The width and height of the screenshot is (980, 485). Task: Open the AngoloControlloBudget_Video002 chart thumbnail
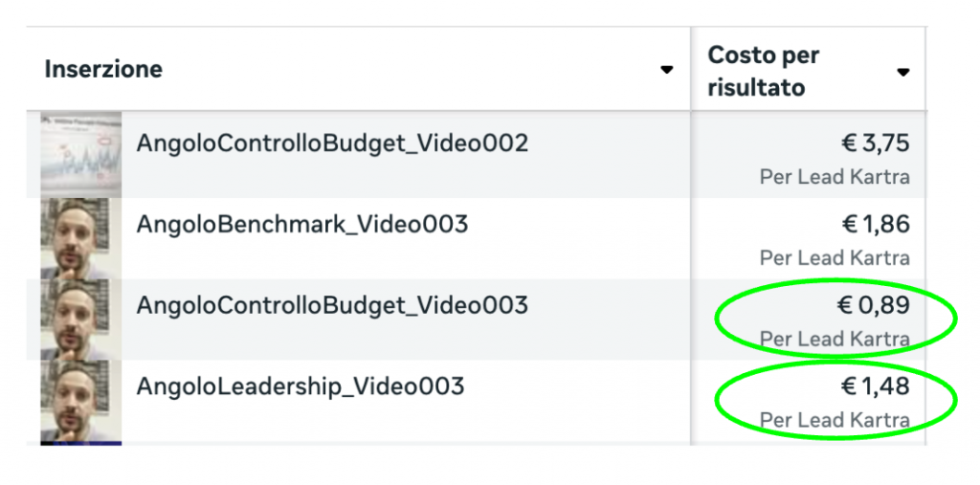click(x=80, y=153)
